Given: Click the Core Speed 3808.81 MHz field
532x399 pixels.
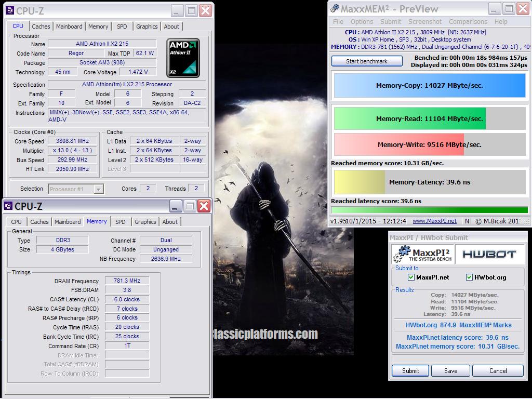Looking at the screenshot, I should point(73,141).
